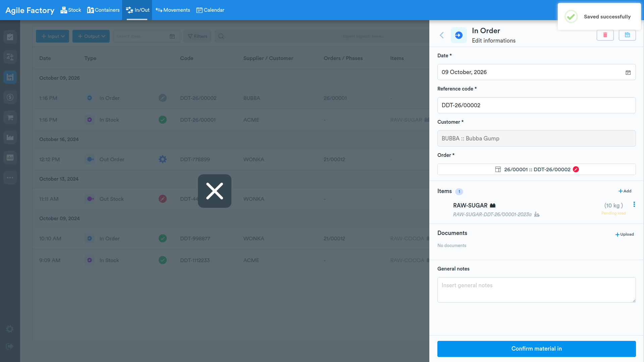Open the sliders icon in left sidebar

10,57
